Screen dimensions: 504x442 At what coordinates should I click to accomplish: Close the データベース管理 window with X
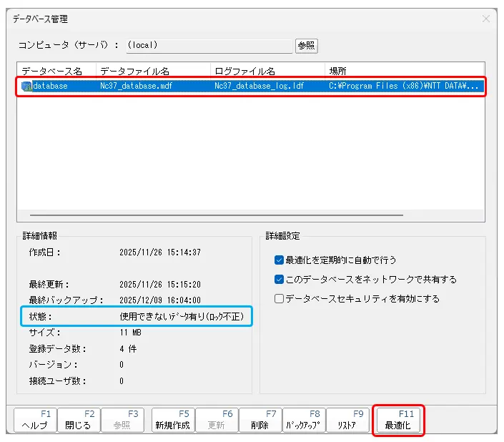486,19
